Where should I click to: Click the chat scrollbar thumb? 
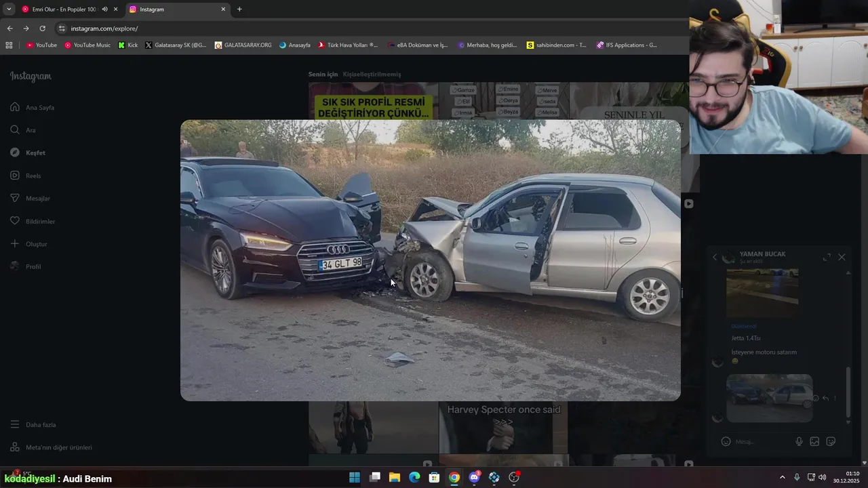coord(848,393)
